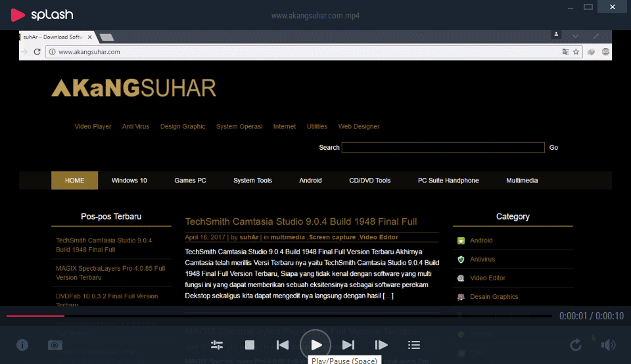Open the Design Graphic link

pos(183,126)
